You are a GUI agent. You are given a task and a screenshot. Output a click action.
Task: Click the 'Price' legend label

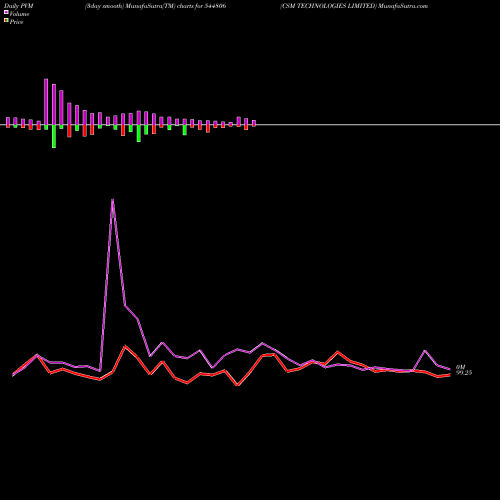16,22
